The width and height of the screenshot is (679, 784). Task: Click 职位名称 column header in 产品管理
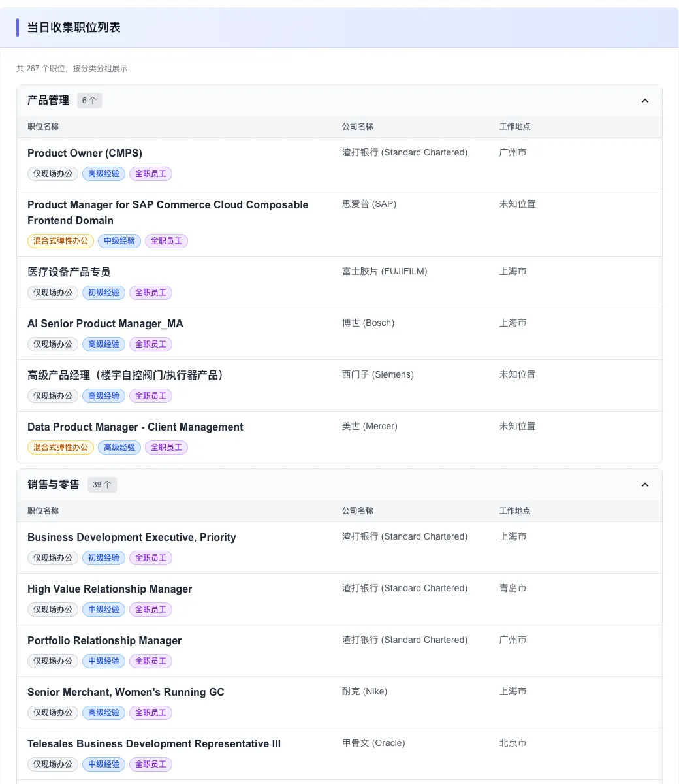point(43,127)
